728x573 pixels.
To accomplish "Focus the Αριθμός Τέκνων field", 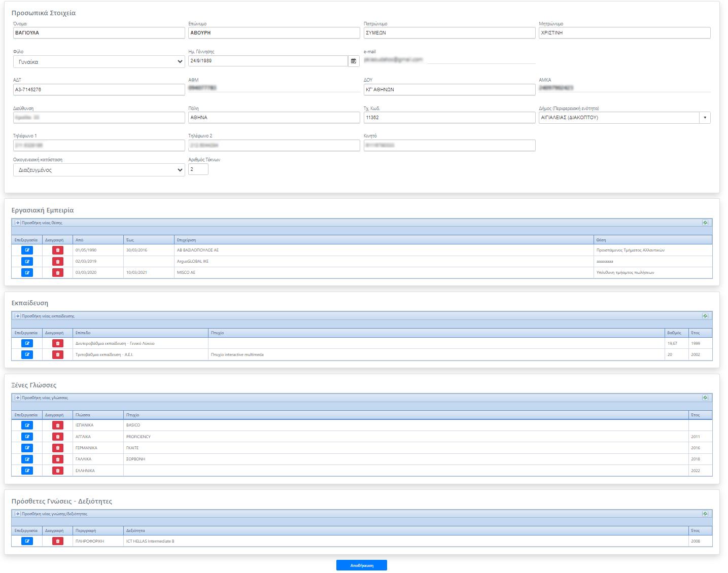I will coord(198,169).
